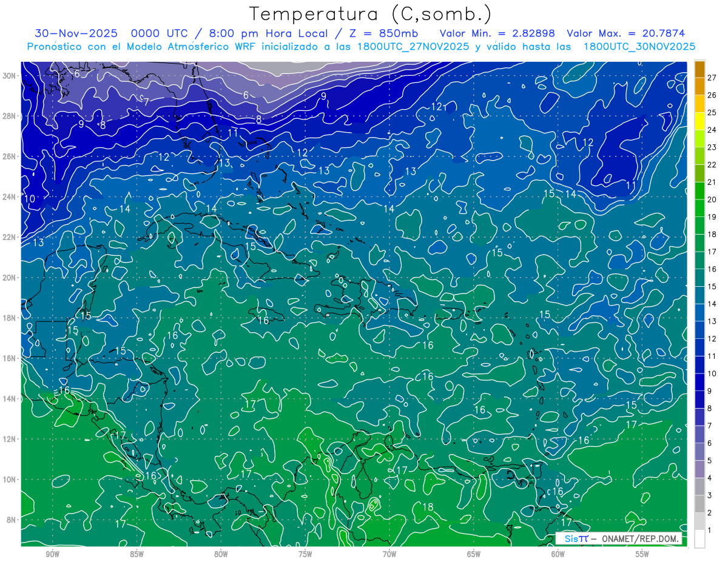
Task: Click the '26N' latitude axis label
Action: click(x=9, y=156)
